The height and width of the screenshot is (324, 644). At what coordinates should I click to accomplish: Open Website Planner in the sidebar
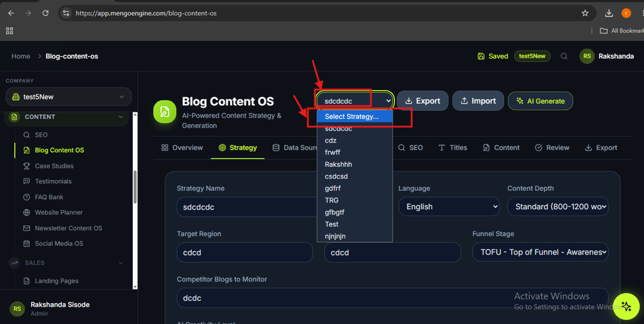click(58, 213)
